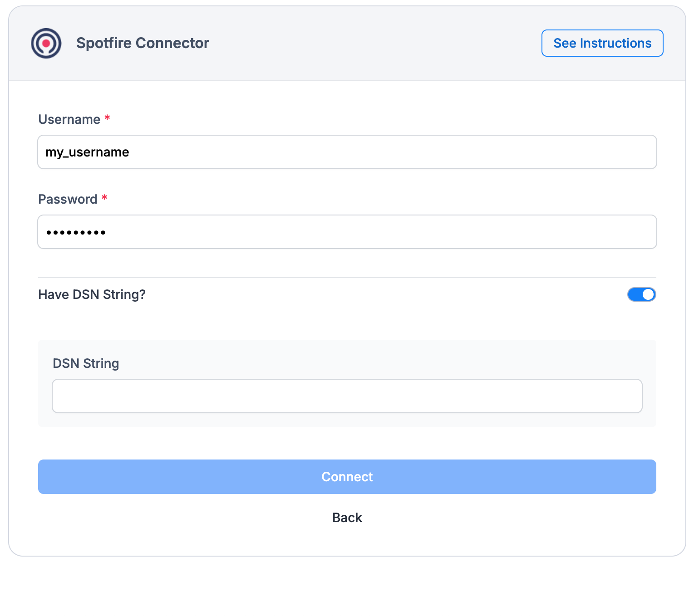Click the Username input field
This screenshot has height=616, width=689.
[x=347, y=152]
